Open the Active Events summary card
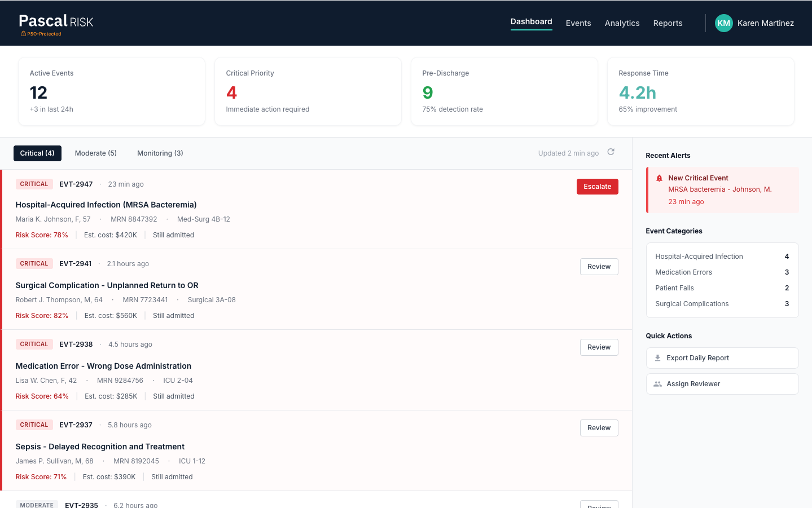This screenshot has width=812, height=508. 112,91
